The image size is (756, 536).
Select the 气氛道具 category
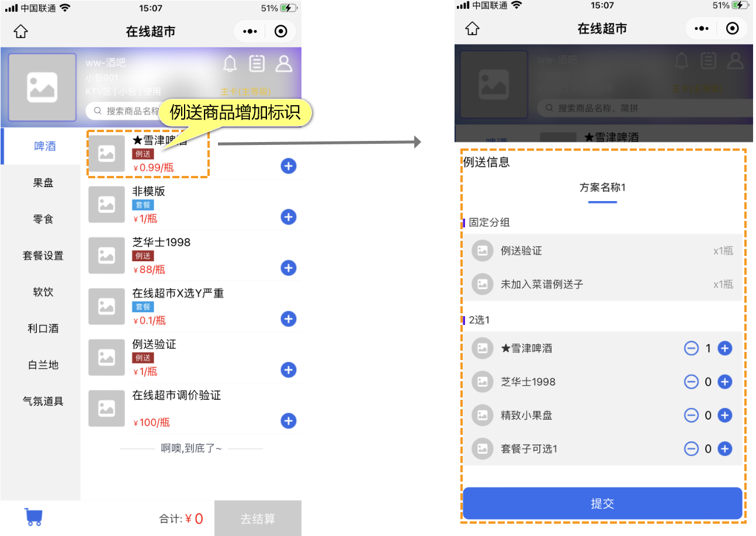(x=43, y=401)
